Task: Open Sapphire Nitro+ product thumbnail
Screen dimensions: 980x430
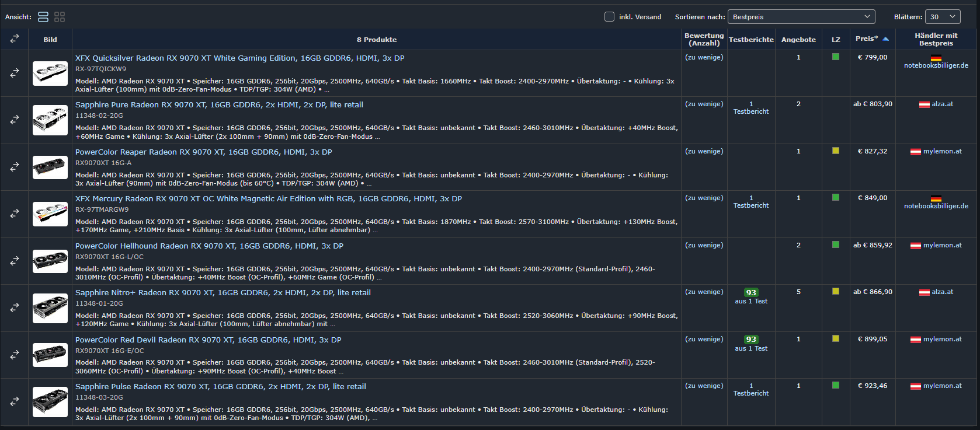Action: [50, 308]
